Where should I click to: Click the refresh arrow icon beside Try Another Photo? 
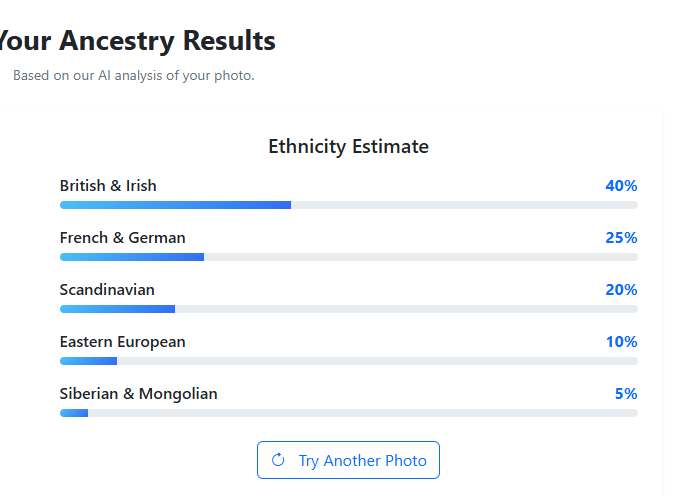click(x=279, y=460)
